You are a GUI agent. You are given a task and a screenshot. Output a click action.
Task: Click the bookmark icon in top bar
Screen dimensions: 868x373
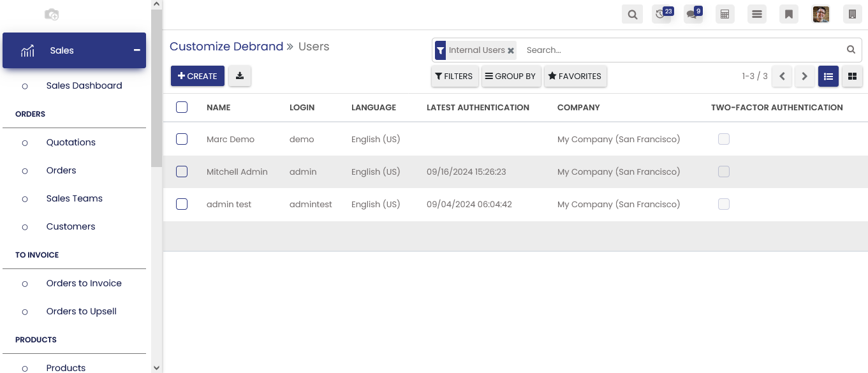point(788,15)
